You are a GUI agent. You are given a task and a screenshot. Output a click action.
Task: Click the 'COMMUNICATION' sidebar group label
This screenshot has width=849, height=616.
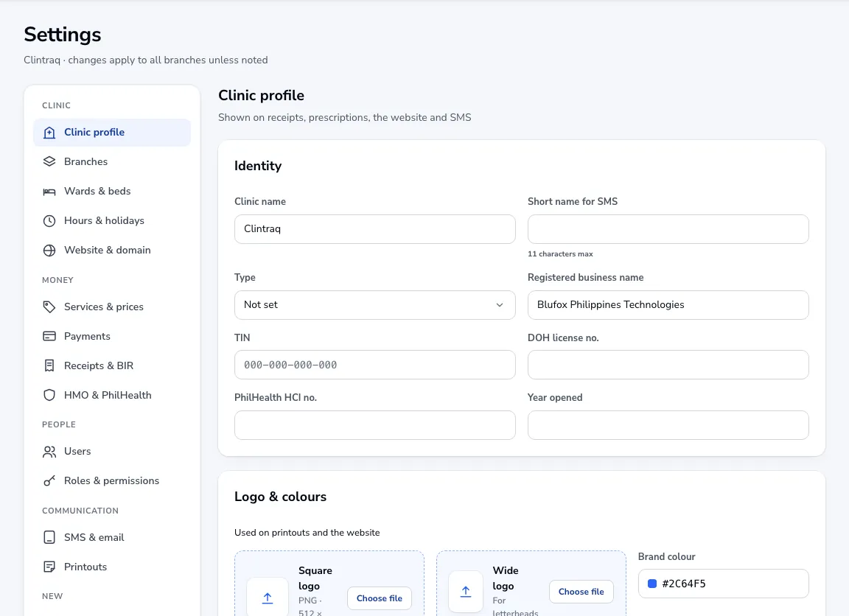(x=80, y=511)
